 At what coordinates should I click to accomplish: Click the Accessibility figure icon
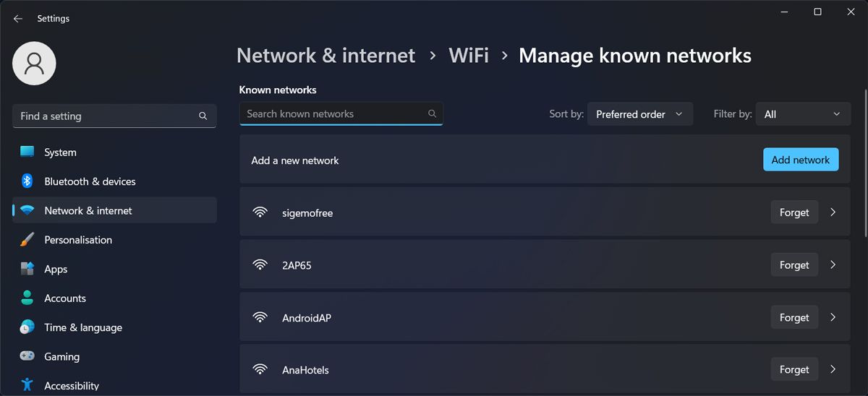27,385
